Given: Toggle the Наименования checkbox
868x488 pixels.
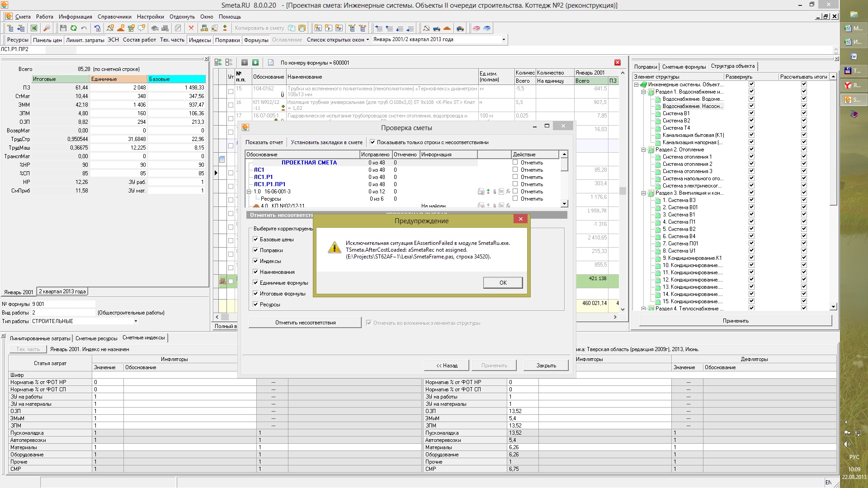Looking at the screenshot, I should (255, 272).
